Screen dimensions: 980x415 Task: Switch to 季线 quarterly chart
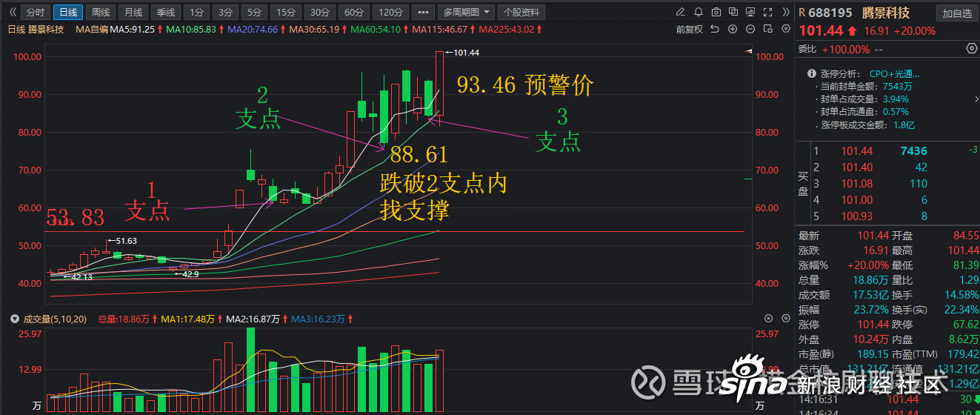(165, 13)
